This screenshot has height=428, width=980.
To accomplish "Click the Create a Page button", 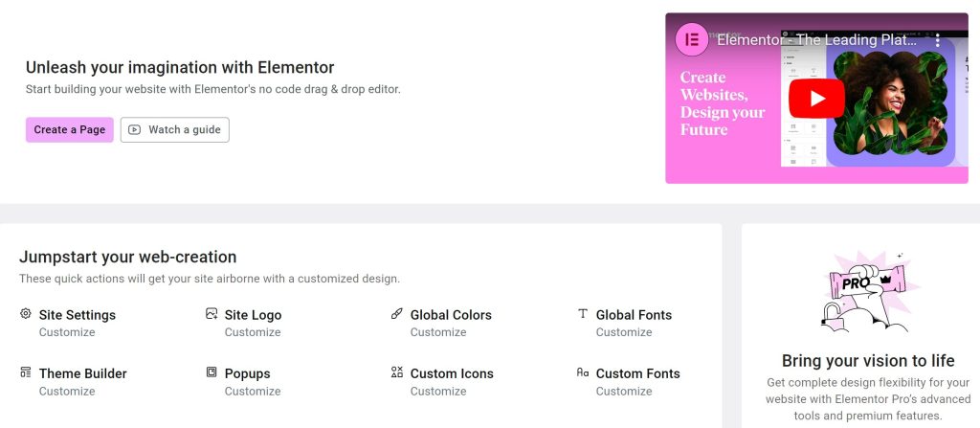I will pyautogui.click(x=69, y=129).
